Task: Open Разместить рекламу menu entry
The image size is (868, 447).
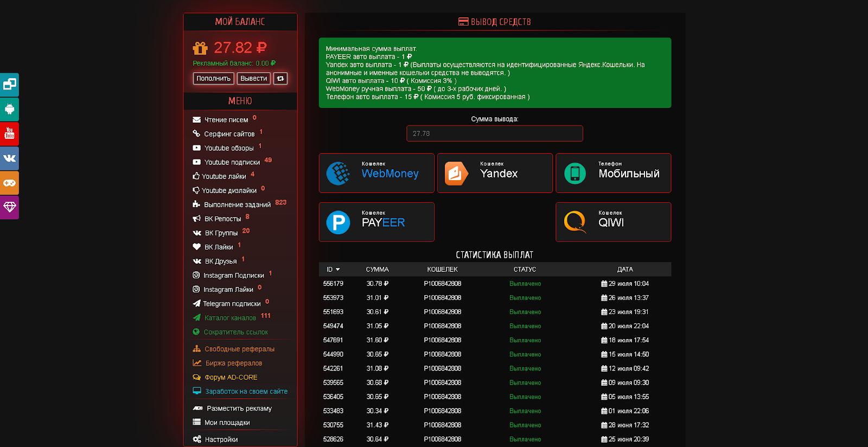Action: 239,408
